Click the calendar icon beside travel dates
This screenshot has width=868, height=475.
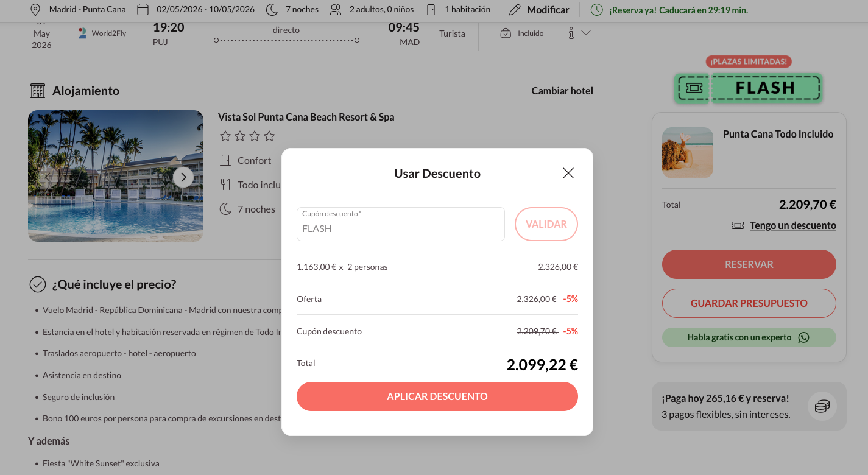pyautogui.click(x=143, y=10)
